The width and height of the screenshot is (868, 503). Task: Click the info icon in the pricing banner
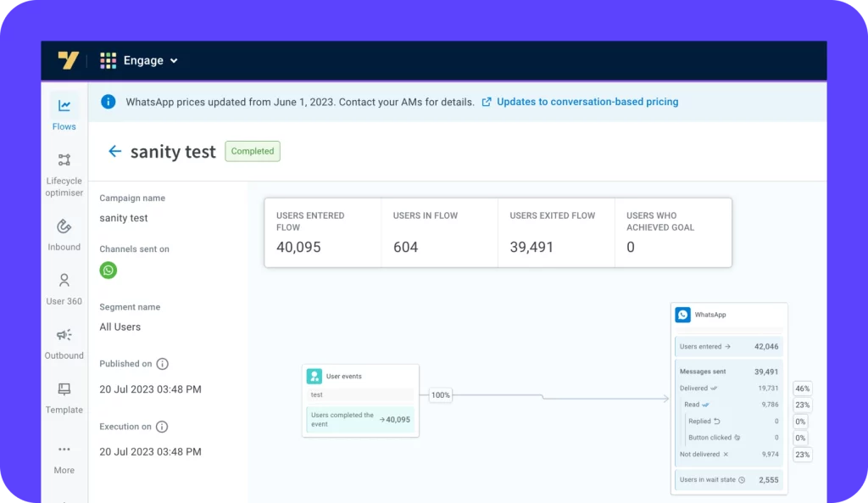tap(108, 101)
